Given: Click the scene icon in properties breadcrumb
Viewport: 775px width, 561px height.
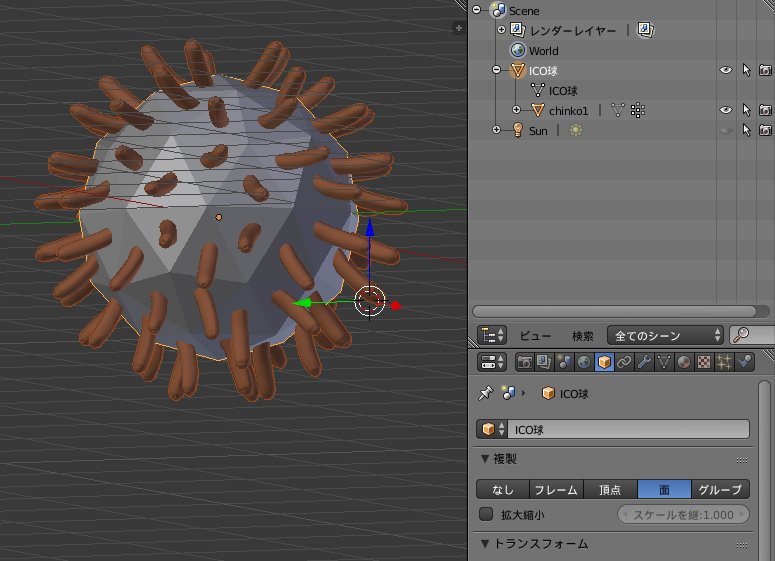Looking at the screenshot, I should pyautogui.click(x=508, y=393).
